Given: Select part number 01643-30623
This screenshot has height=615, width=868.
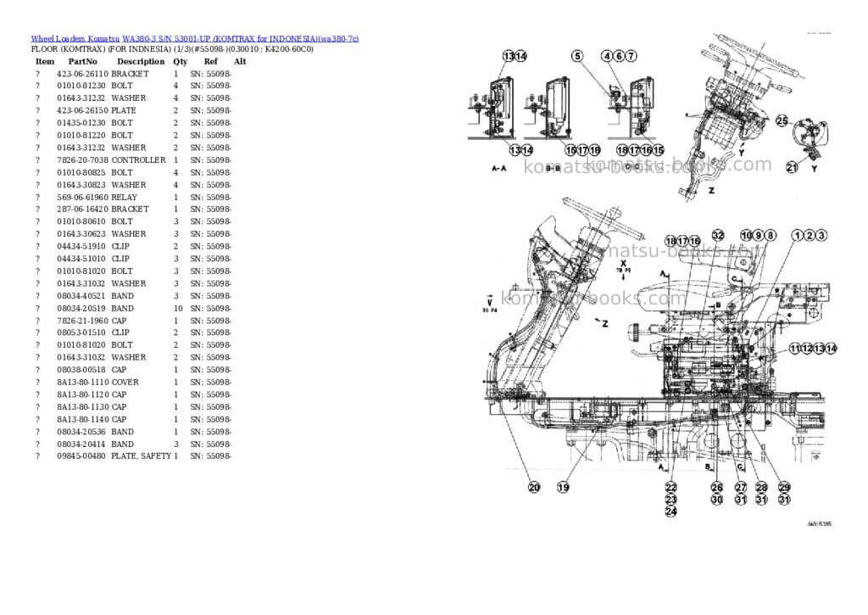Looking at the screenshot, I should 81,234.
